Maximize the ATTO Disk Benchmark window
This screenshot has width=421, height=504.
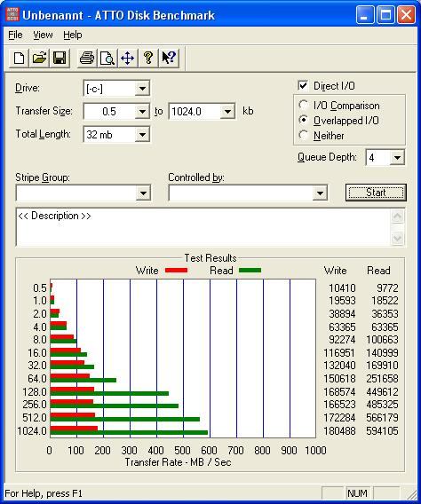tap(385, 15)
